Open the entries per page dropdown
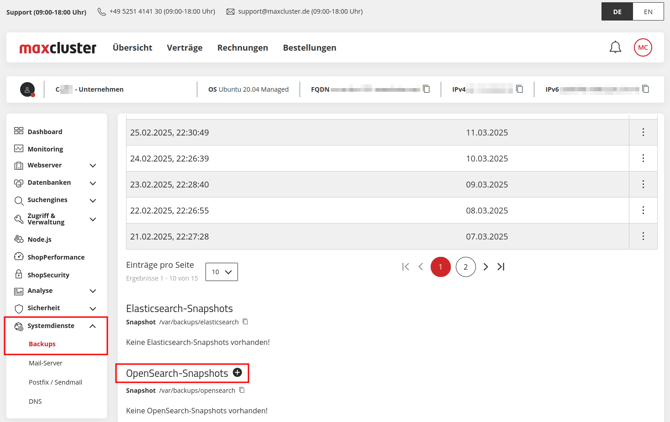 (x=221, y=272)
